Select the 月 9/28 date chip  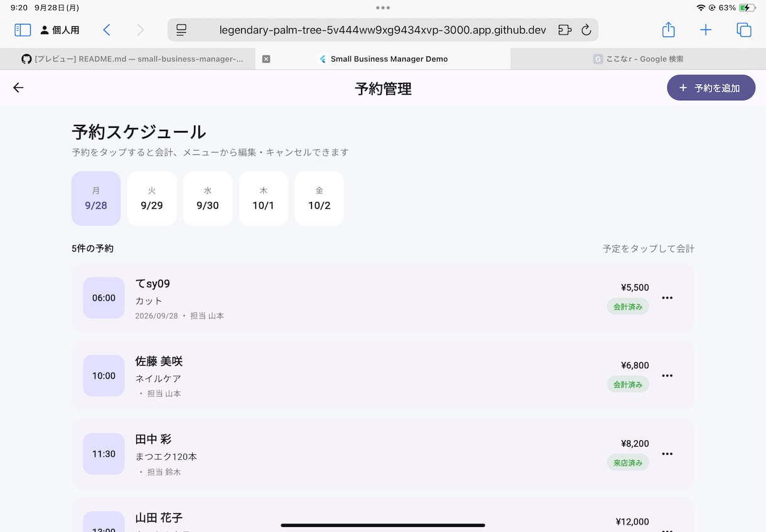96,198
